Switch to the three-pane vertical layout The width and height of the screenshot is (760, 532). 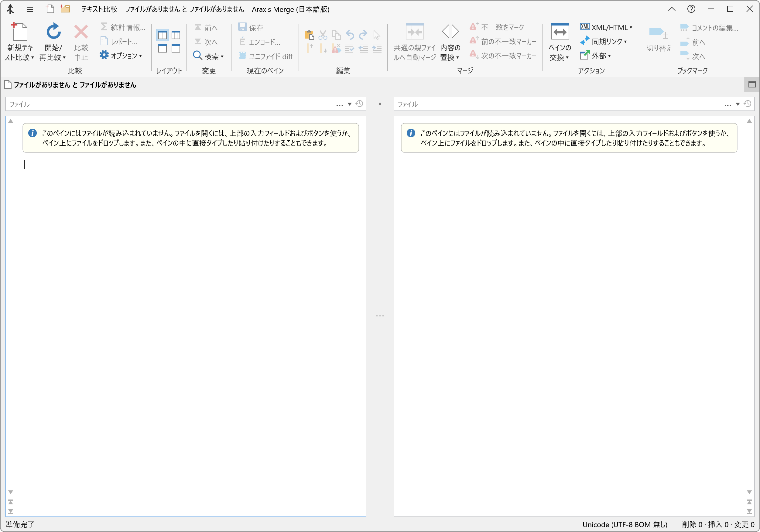[176, 35]
